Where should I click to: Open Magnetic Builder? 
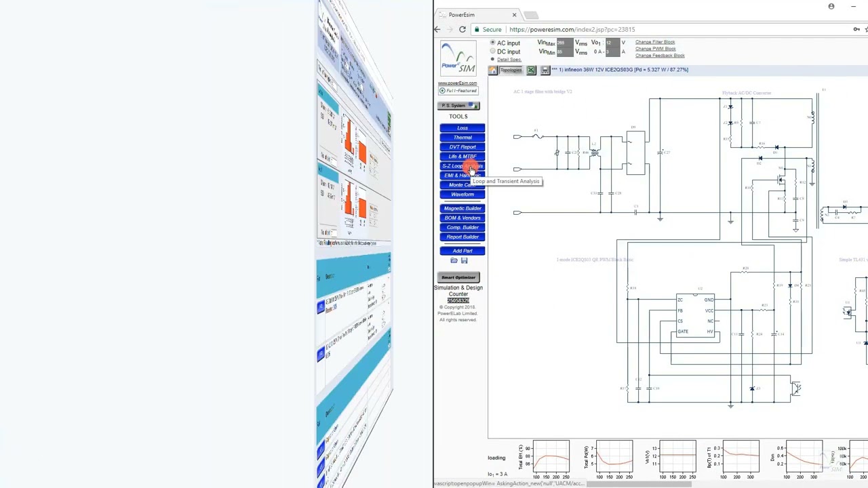point(462,209)
